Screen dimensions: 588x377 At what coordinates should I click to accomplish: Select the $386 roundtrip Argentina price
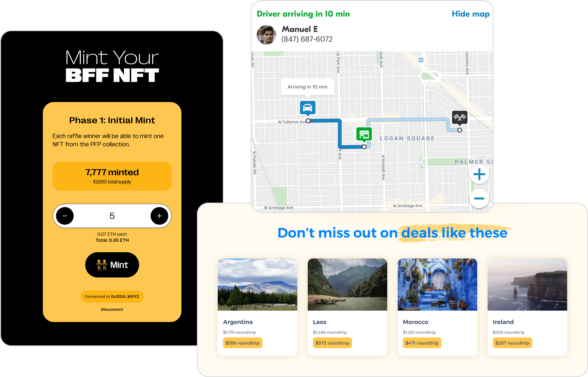coord(242,343)
